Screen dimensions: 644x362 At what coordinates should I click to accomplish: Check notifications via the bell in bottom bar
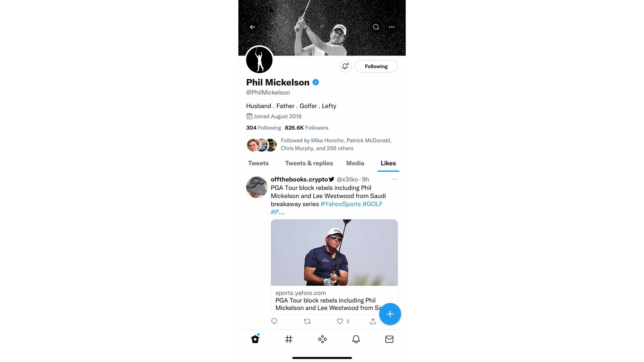coord(356,339)
